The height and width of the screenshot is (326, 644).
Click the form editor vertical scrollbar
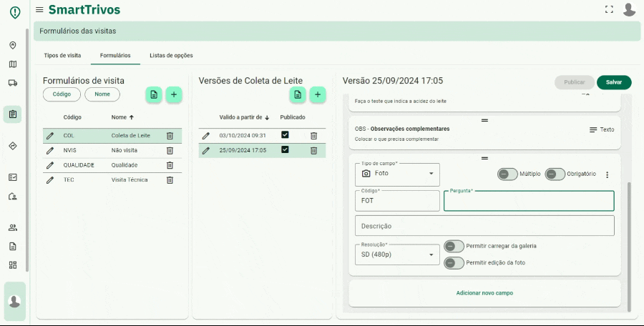pos(630,247)
